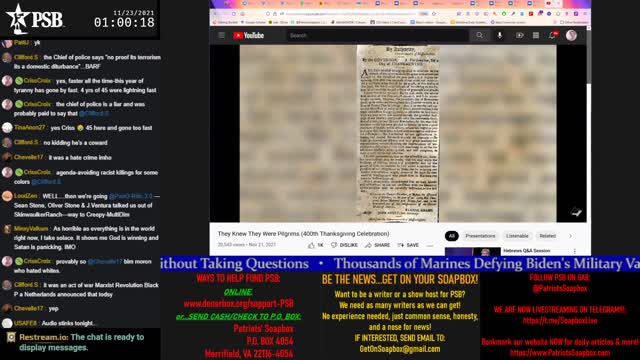640x360 pixels.
Task: Open the Create video camera icon
Action: coord(520,36)
